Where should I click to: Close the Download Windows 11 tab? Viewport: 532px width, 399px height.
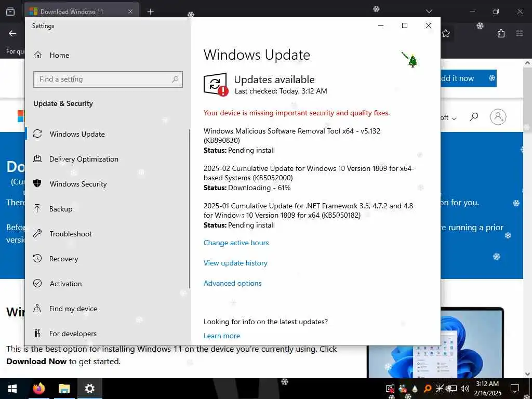coord(130,11)
